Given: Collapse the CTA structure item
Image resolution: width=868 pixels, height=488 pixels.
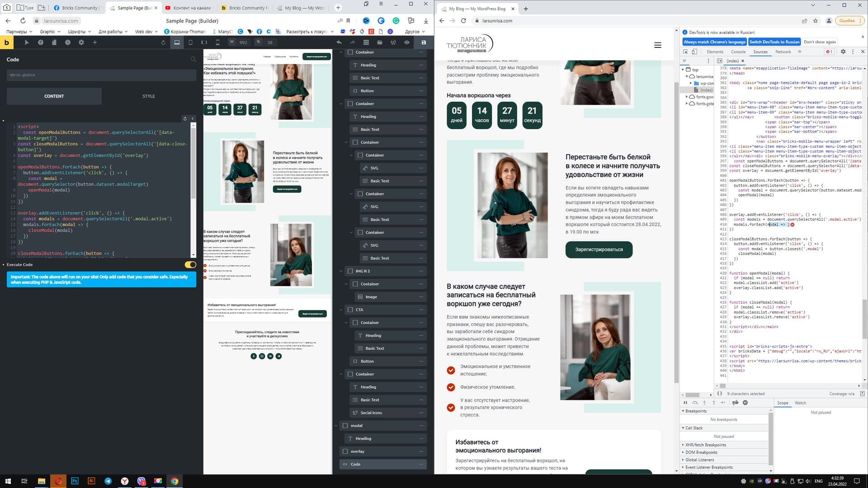Looking at the screenshot, I should (341, 310).
